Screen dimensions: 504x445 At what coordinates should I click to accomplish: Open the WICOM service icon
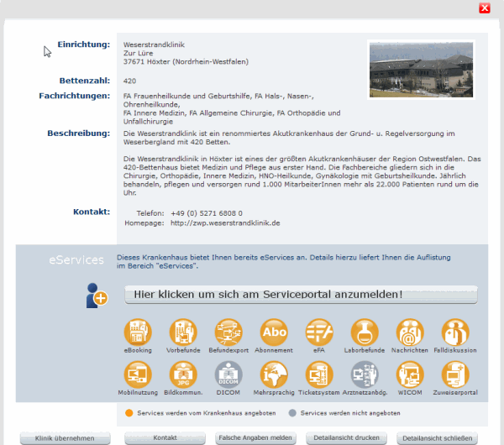point(410,374)
